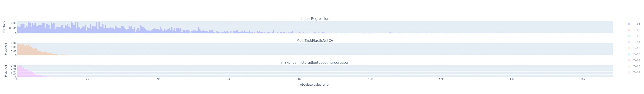This screenshot has height=94, width=644.
Task: Click the T+06 cyan legend icon
Action: point(629,54)
